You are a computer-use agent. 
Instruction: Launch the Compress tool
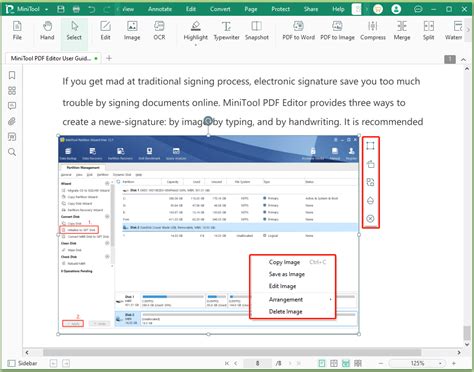coord(373,30)
